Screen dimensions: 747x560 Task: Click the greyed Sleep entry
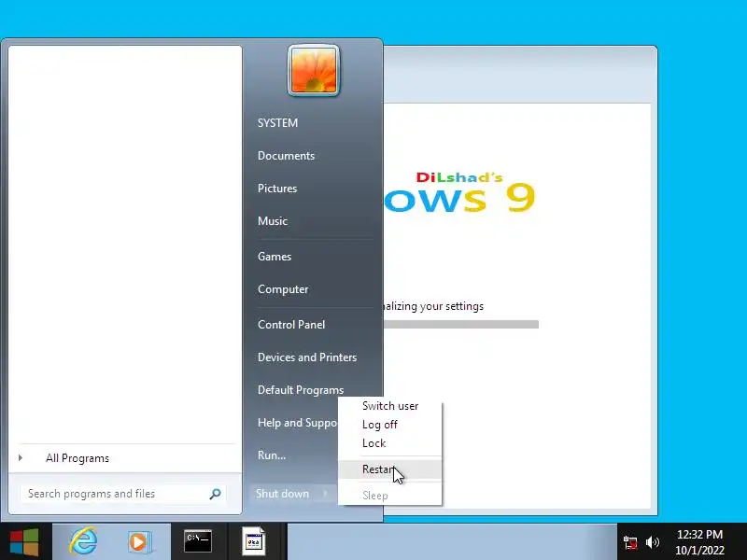389,496
